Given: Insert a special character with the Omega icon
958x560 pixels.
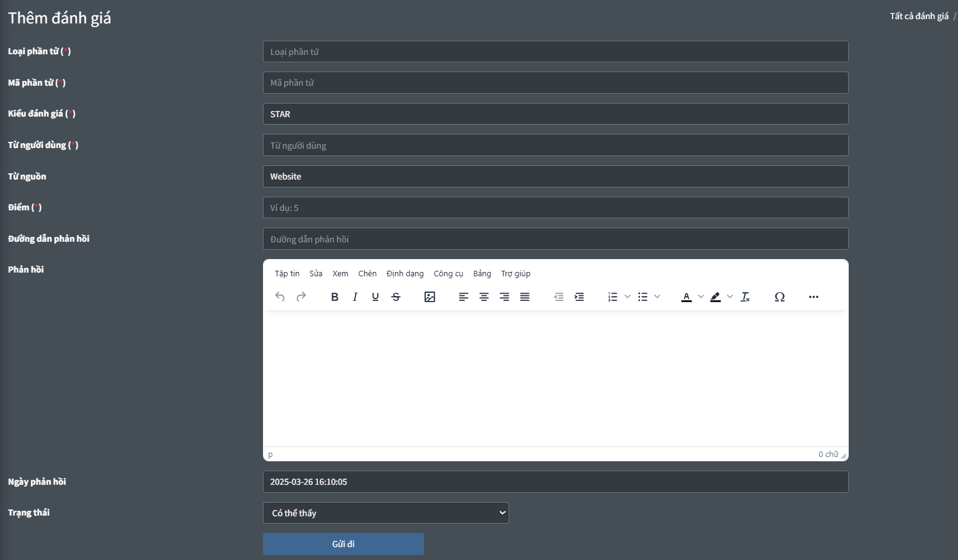Looking at the screenshot, I should pyautogui.click(x=780, y=297).
